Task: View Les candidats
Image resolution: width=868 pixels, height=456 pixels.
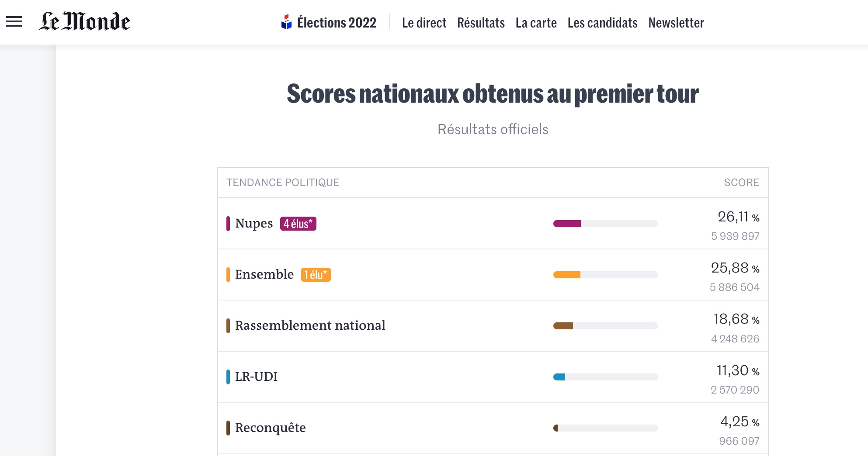Action: [602, 23]
